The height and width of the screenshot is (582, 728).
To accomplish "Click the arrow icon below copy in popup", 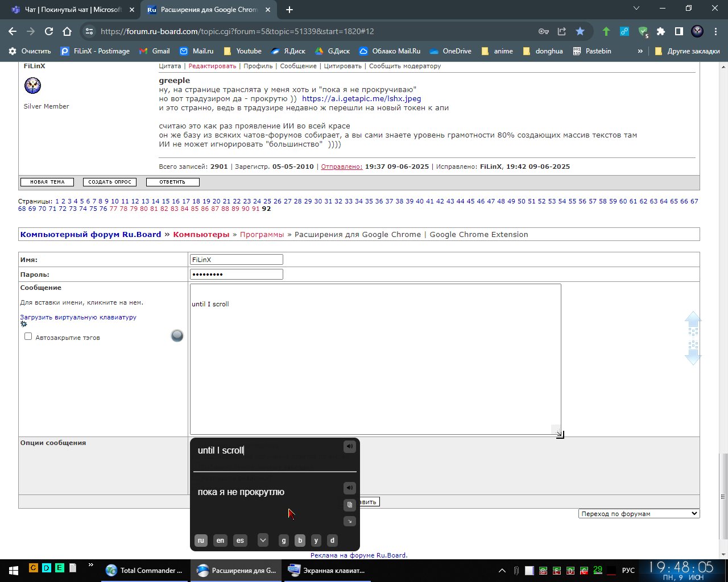I will coord(349,521).
